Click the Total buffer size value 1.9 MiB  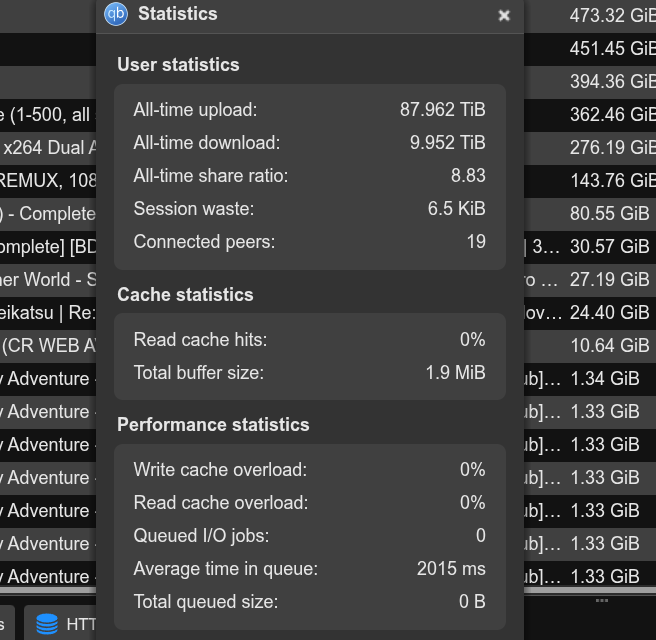click(456, 372)
